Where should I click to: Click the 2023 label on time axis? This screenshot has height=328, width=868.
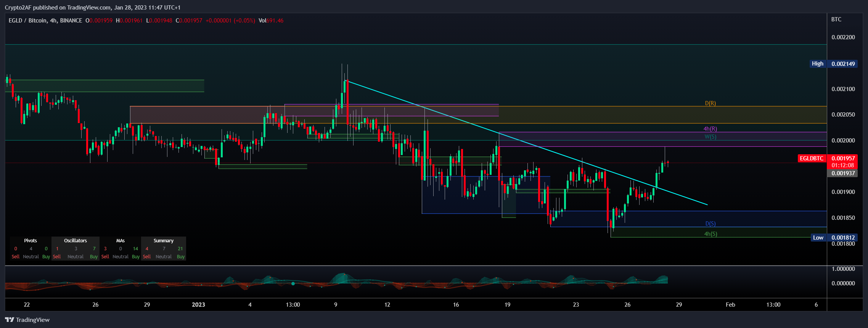(198, 304)
